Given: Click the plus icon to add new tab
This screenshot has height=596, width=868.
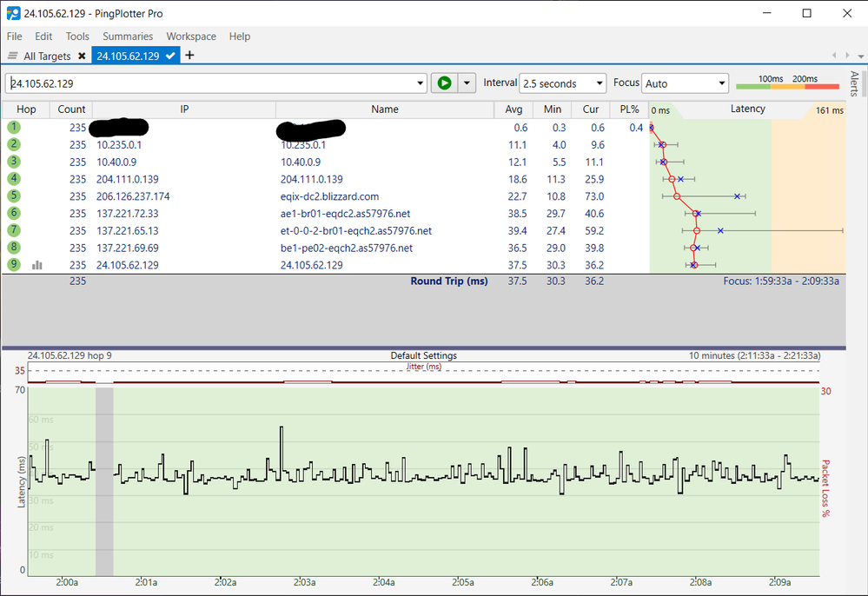Looking at the screenshot, I should (190, 56).
